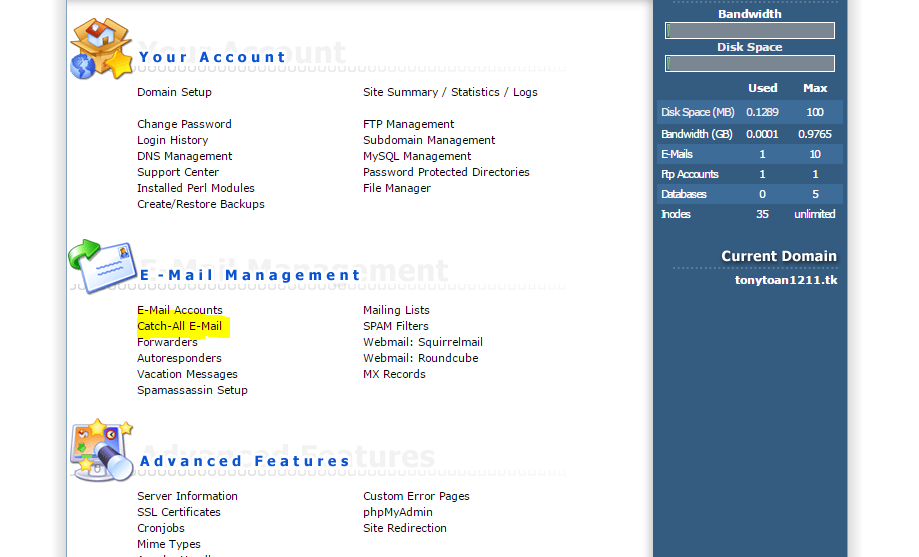Viewport: 919px width, 557px height.
Task: Go to Domain Setup
Action: (174, 92)
